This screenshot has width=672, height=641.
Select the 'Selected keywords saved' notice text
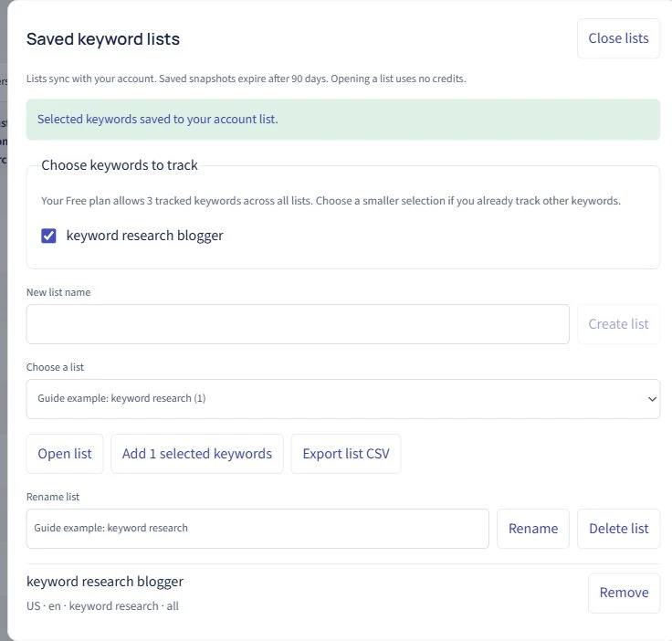point(158,119)
